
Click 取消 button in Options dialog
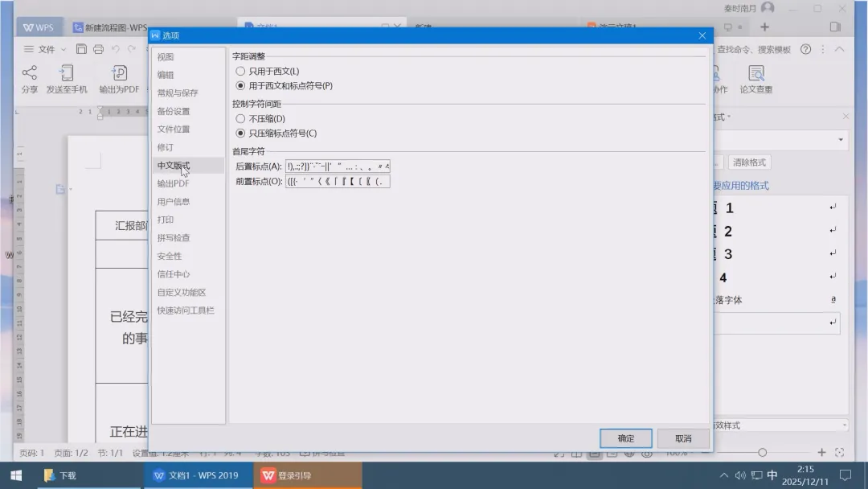[683, 438]
